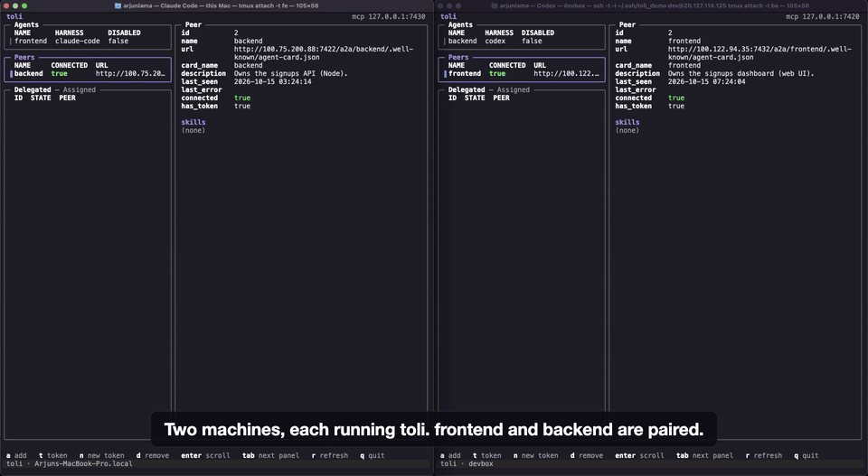
Task: Click the frontend agent-card URL in the right Peer panel
Action: point(759,53)
